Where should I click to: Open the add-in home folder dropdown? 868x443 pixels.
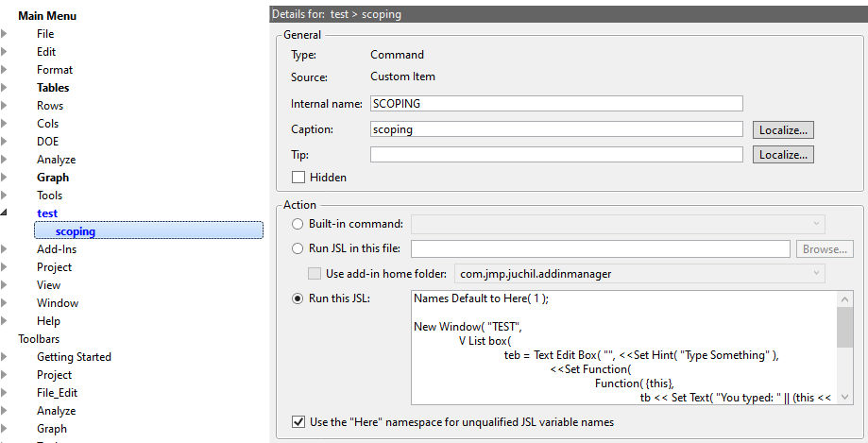point(639,274)
